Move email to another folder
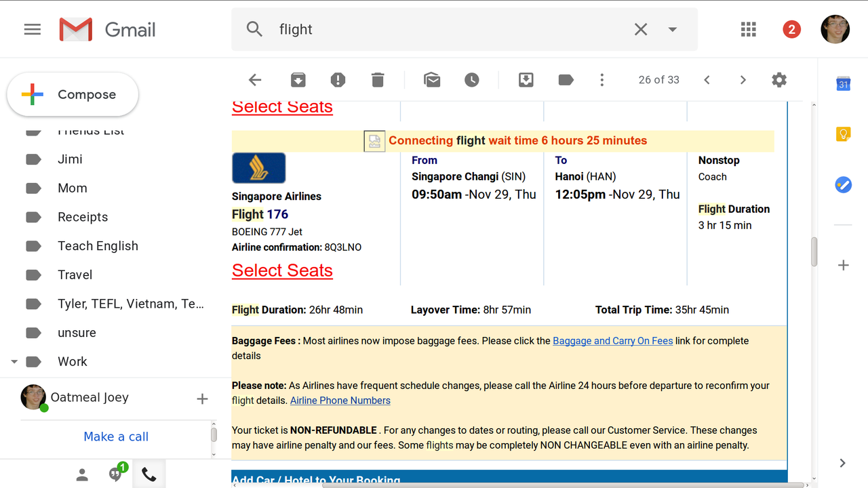 526,80
